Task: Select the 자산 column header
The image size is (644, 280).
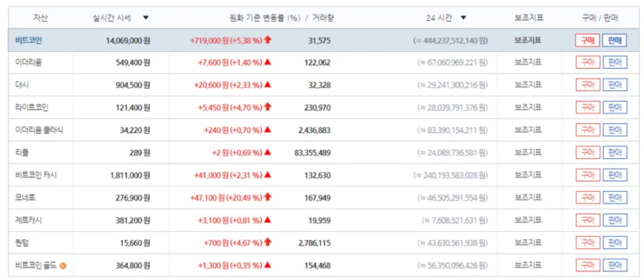Action: (40, 18)
